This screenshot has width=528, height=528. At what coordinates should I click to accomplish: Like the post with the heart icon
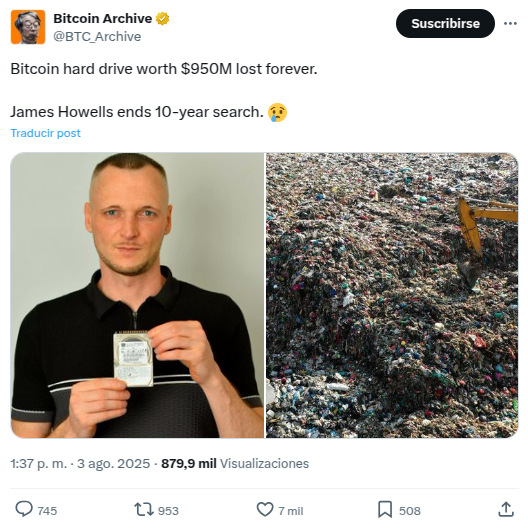pyautogui.click(x=265, y=509)
